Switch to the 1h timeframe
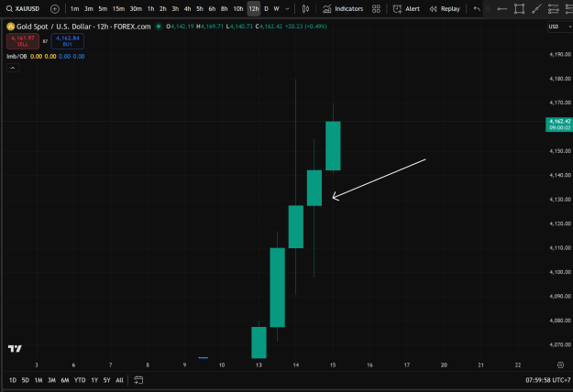 150,9
